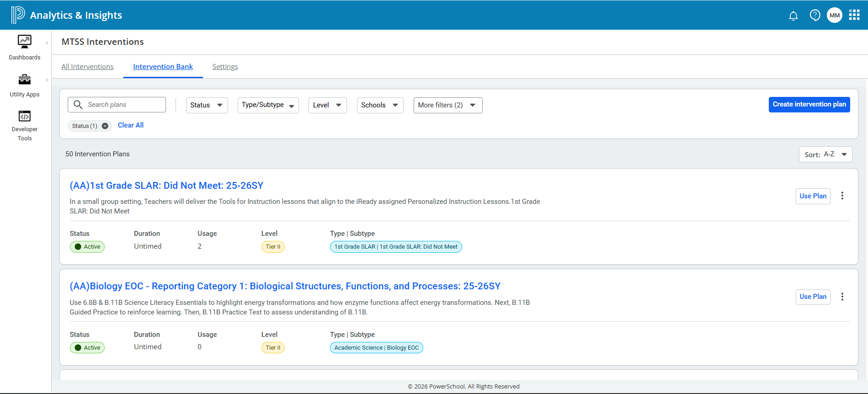
Task: Click Active status badge on Biology EOC
Action: tap(87, 348)
